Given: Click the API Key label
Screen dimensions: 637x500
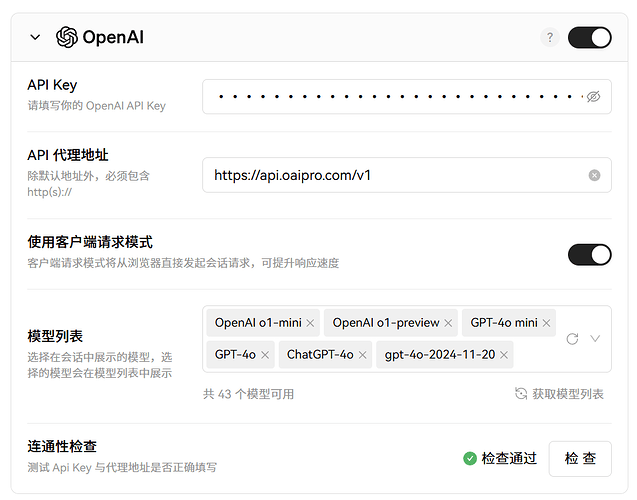Looking at the screenshot, I should point(52,85).
